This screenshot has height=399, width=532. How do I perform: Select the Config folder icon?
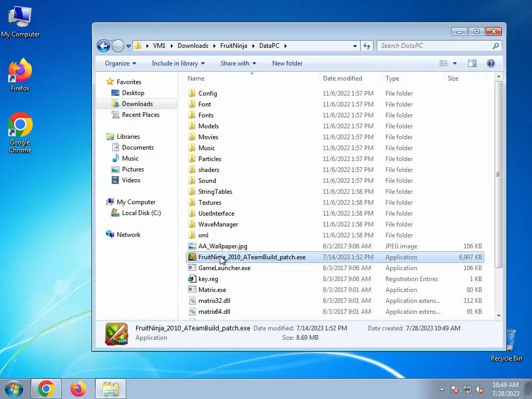tap(192, 93)
